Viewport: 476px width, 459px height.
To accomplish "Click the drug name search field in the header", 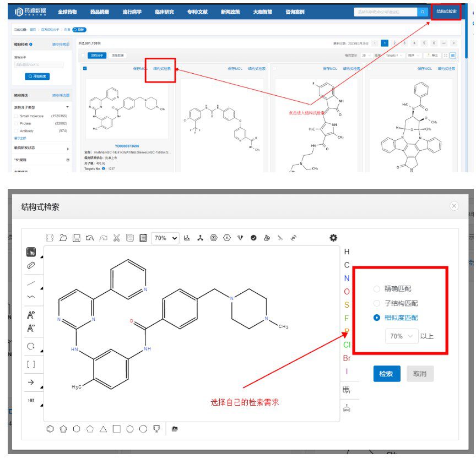I will [385, 12].
